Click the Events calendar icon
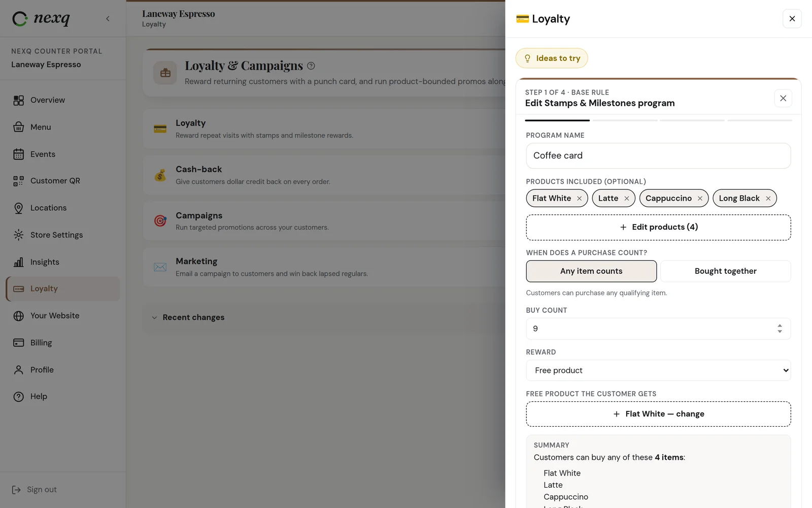The image size is (812, 508). tap(19, 154)
